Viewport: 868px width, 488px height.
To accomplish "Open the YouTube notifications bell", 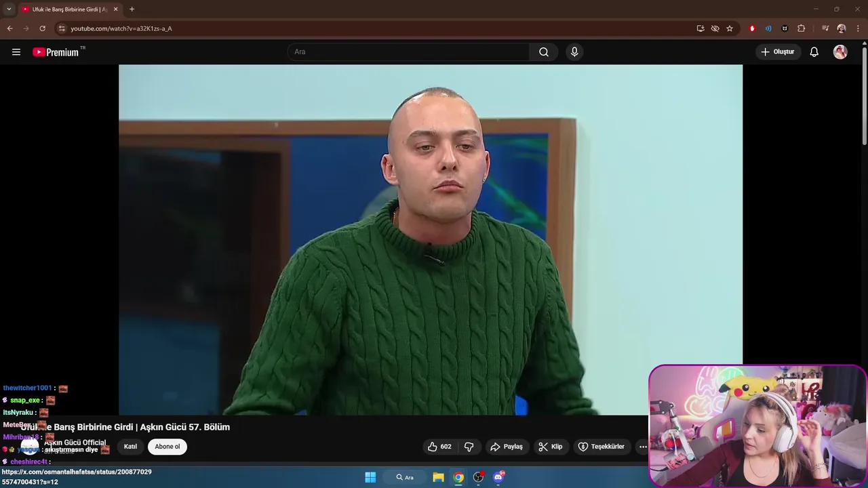I will (814, 52).
